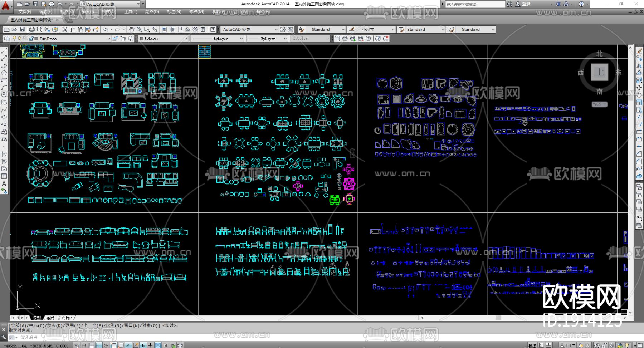
Task: Toggle Grid Display in the status bar
Action: 91,345
